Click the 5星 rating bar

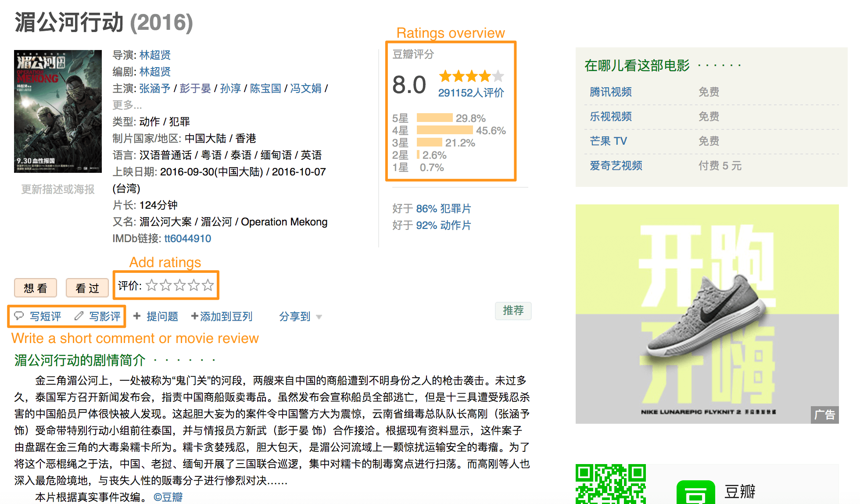[x=434, y=118]
